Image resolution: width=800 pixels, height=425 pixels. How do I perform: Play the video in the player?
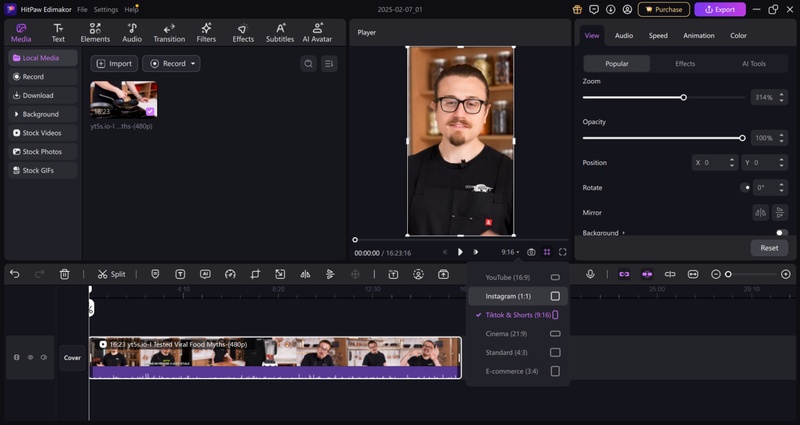click(x=460, y=252)
